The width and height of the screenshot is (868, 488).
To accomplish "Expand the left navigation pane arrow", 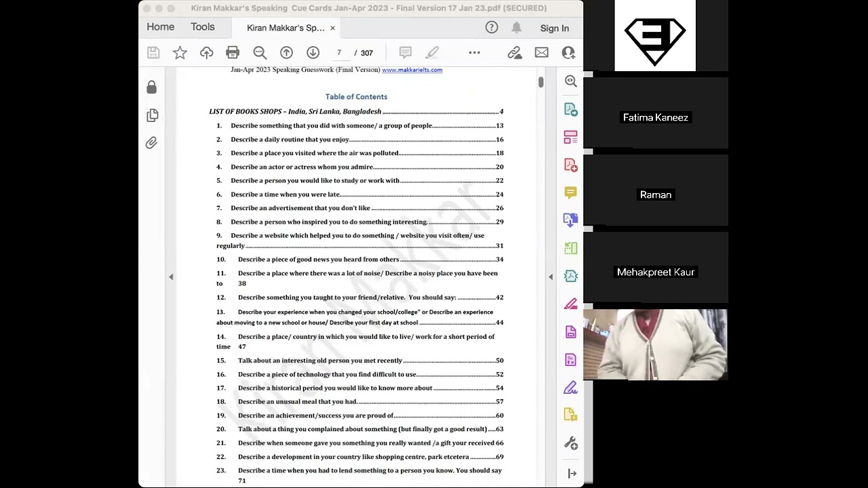I will [171, 277].
